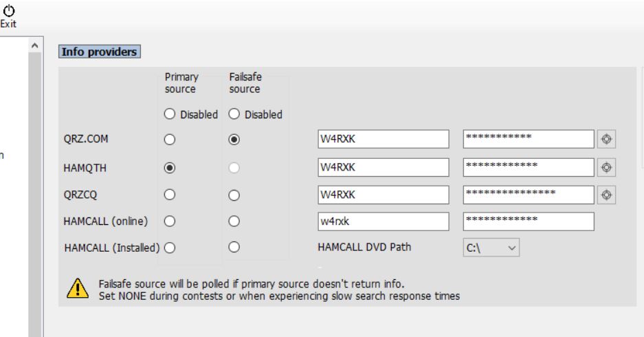Click the QRZCQ label
644x337 pixels.
(80, 195)
